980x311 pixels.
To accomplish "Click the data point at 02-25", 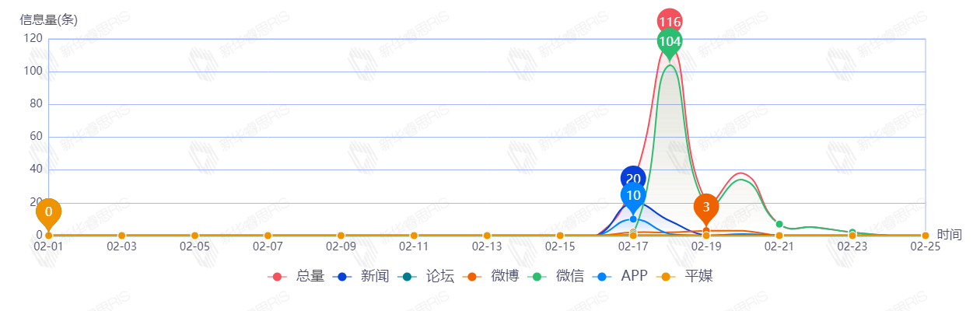I will [x=926, y=236].
